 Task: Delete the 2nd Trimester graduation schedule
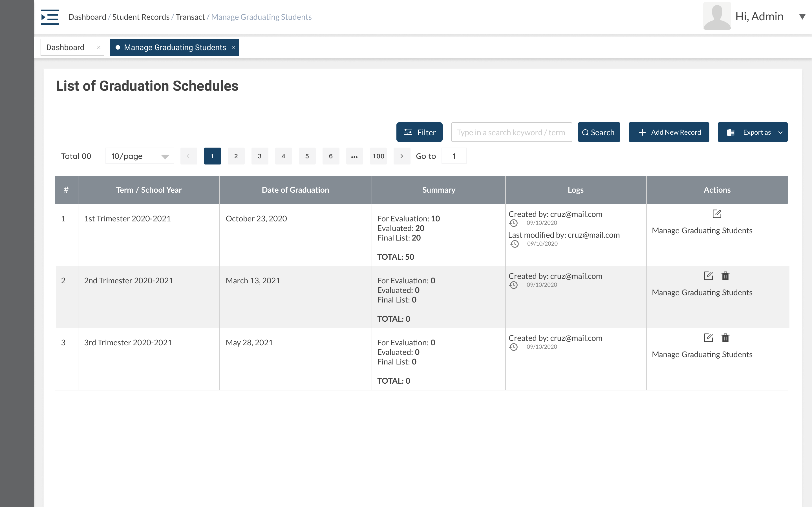(725, 276)
